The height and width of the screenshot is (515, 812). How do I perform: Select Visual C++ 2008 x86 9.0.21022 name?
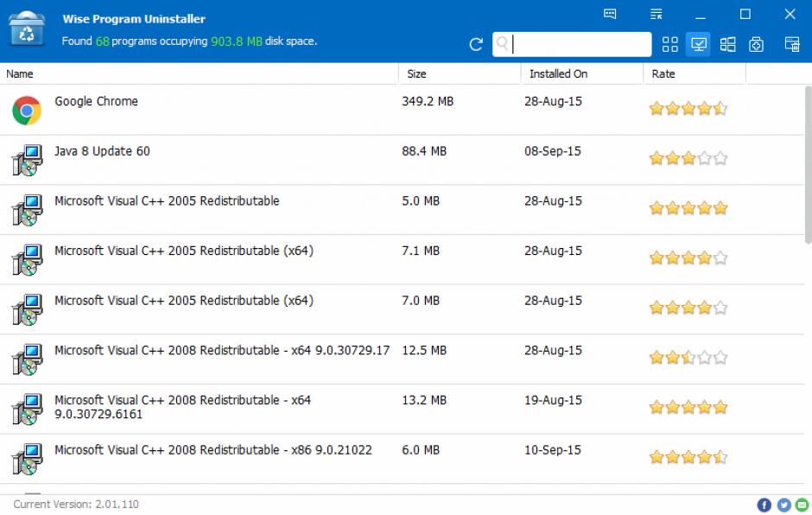coord(213,449)
